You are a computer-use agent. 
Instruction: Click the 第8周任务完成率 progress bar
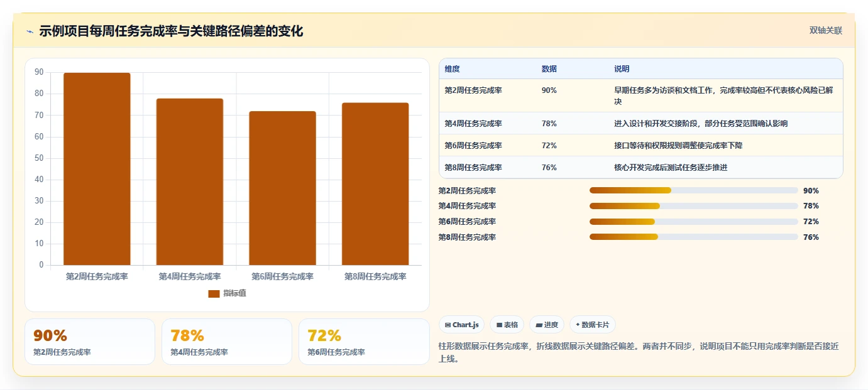pos(693,237)
